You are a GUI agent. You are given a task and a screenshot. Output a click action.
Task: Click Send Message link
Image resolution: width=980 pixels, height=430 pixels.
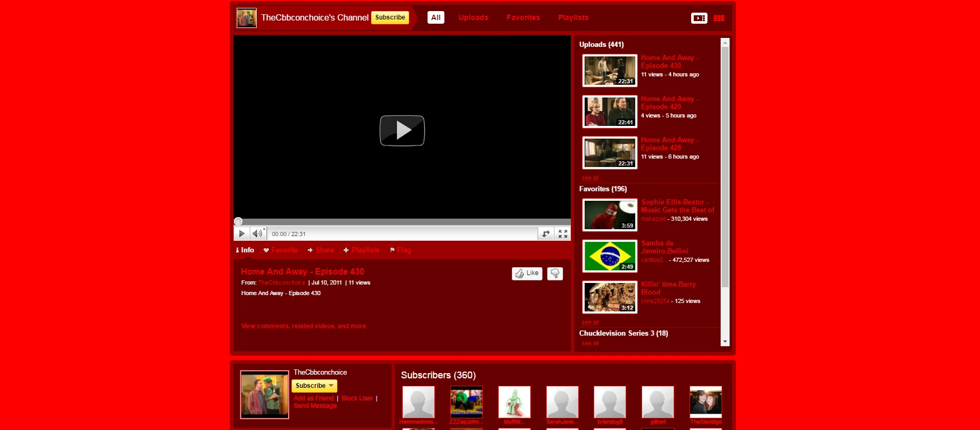pos(315,406)
